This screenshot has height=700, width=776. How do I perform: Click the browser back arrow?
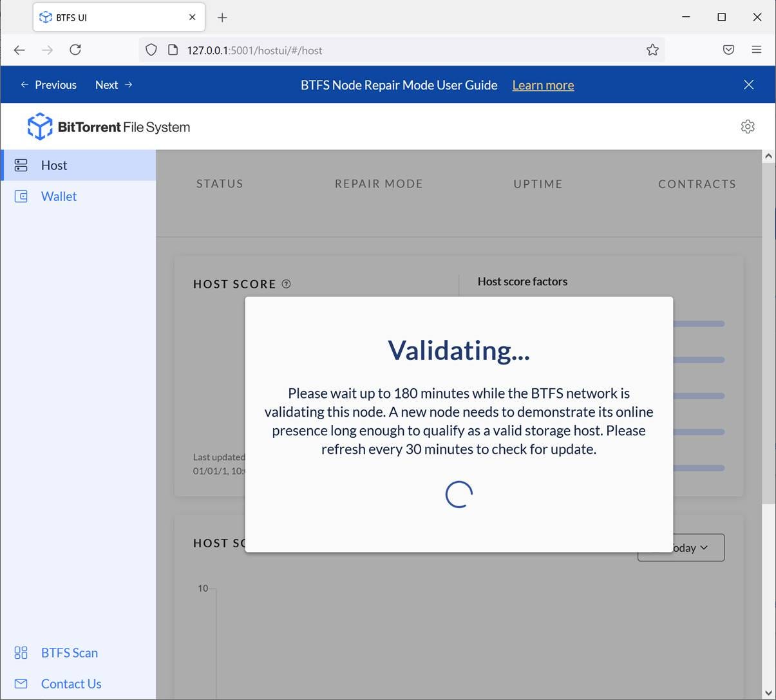[19, 50]
